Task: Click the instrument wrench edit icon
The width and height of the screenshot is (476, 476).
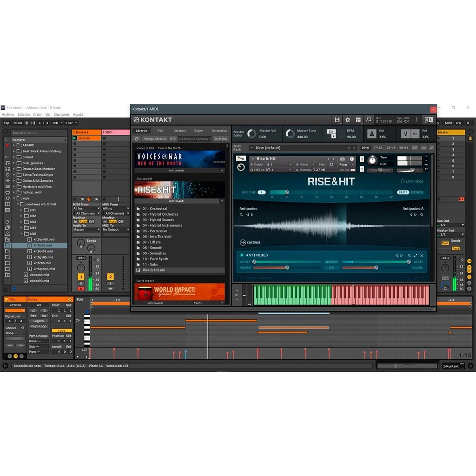Action: click(x=241, y=159)
